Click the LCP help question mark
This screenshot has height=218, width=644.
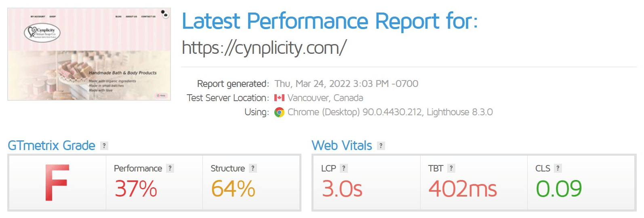click(344, 168)
